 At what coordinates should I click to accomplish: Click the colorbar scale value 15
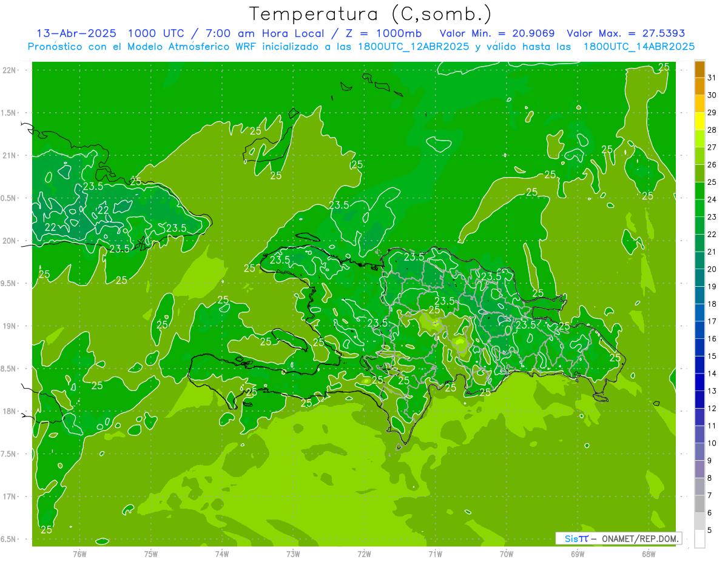click(712, 356)
